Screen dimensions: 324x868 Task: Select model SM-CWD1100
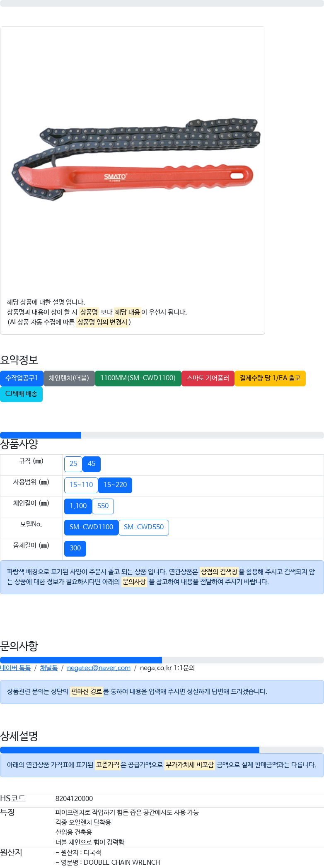tap(91, 528)
